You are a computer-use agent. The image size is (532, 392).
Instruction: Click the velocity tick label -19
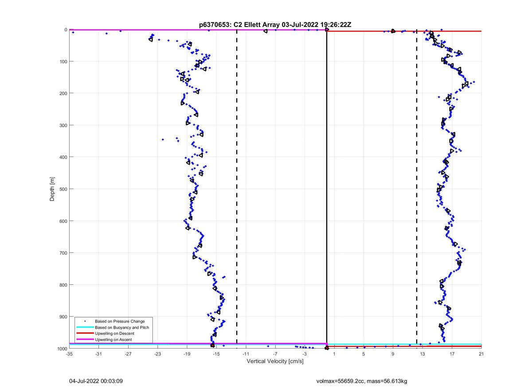pos(187,354)
